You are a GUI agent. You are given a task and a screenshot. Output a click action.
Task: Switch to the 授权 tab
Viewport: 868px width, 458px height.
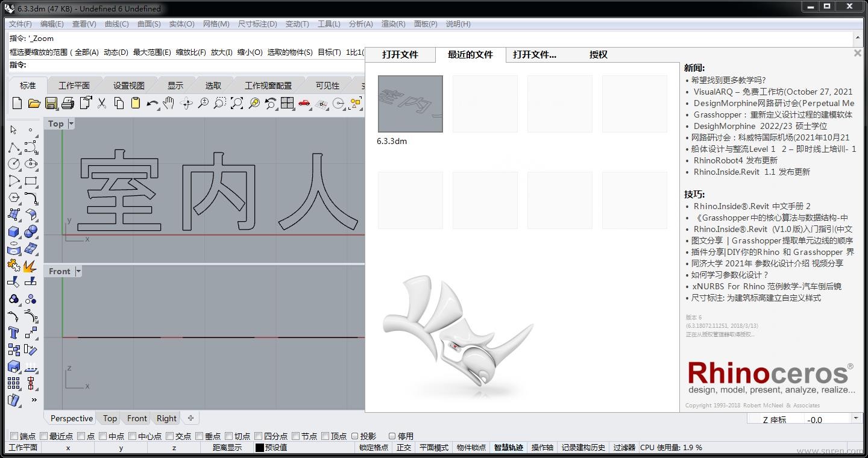[x=599, y=54]
